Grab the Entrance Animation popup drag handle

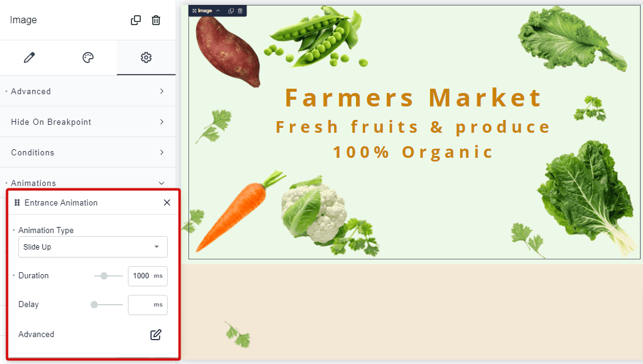tap(17, 202)
